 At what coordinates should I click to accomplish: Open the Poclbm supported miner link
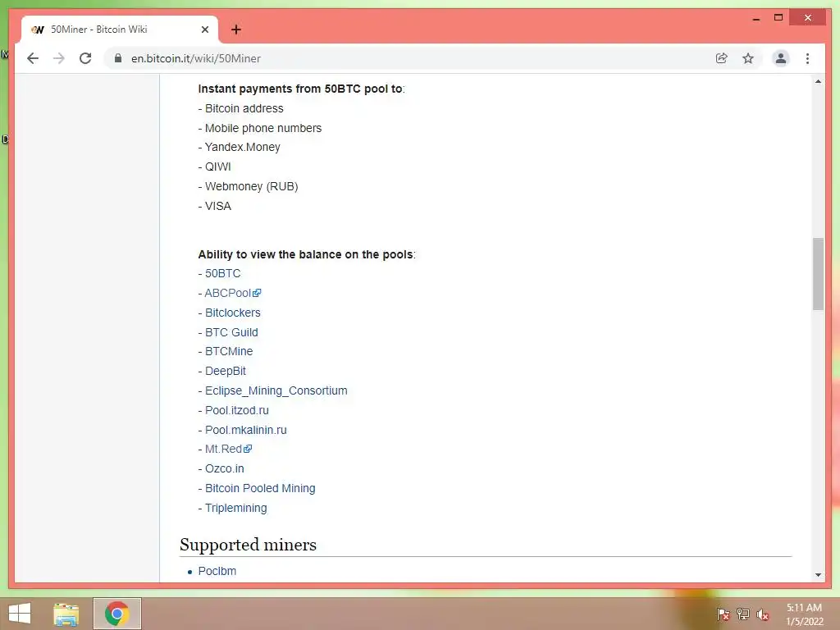click(x=217, y=571)
